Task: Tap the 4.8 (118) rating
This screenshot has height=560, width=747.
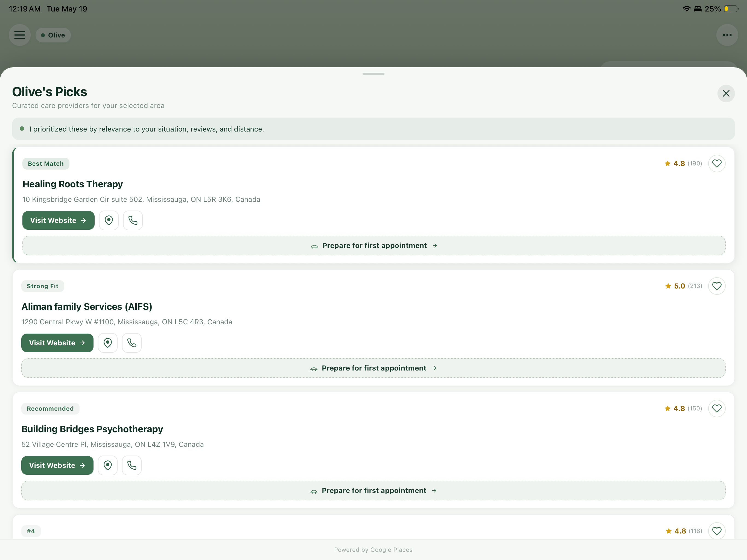Action: click(x=684, y=531)
